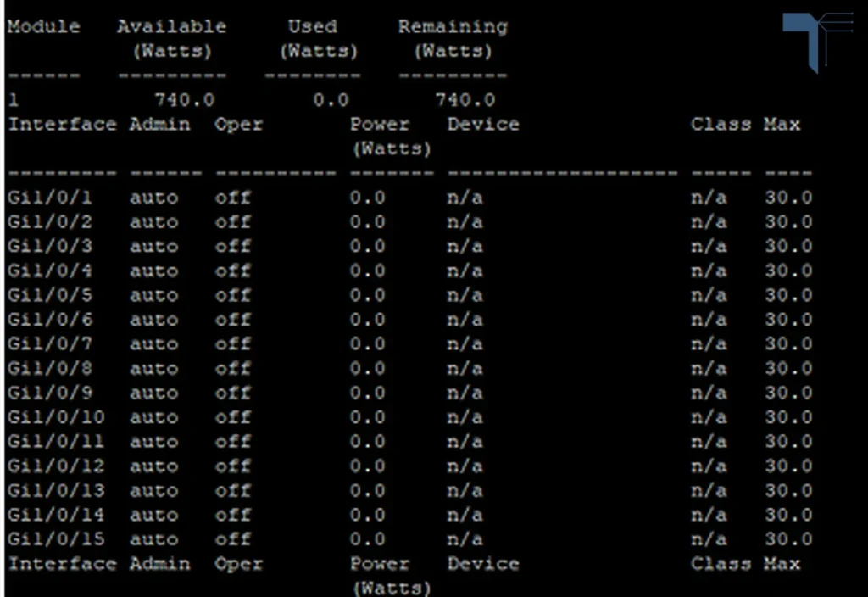Select the Gi1/0/5 interface text

[x=50, y=295]
